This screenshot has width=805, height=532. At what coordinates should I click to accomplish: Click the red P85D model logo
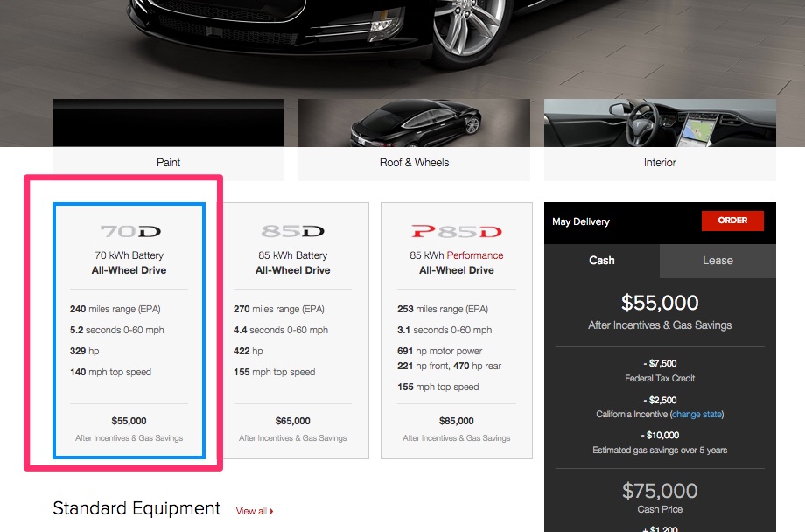[457, 232]
